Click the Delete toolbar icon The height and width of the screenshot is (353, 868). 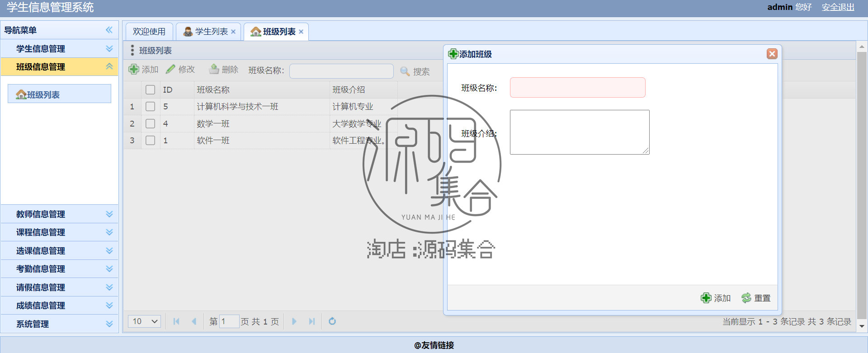point(214,69)
